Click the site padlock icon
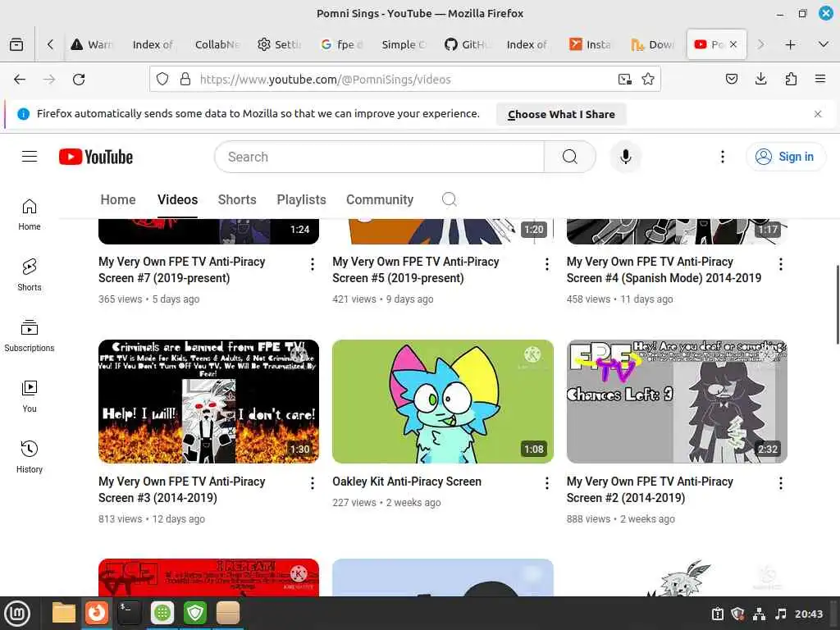This screenshot has height=630, width=840. pos(185,80)
